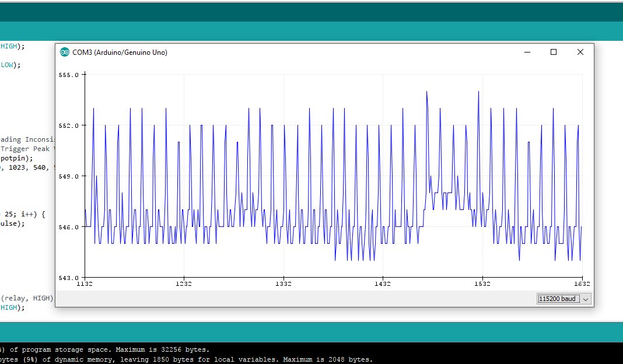Click the 555.0 y-axis label
The height and width of the screenshot is (364, 623).
(68, 75)
